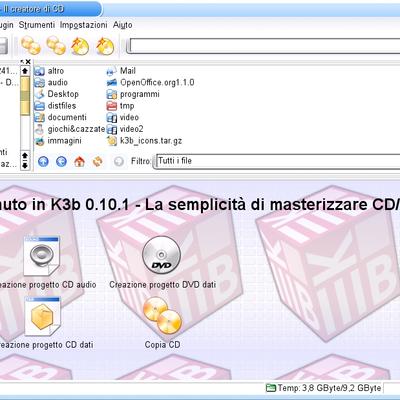
Task: Click the 'Copia CD' label
Action: [162, 345]
